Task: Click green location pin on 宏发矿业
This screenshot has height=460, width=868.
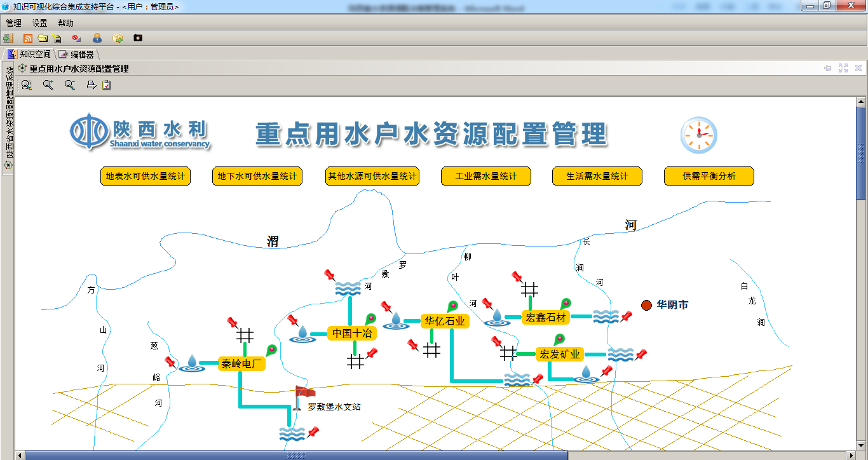Action: coord(559,340)
